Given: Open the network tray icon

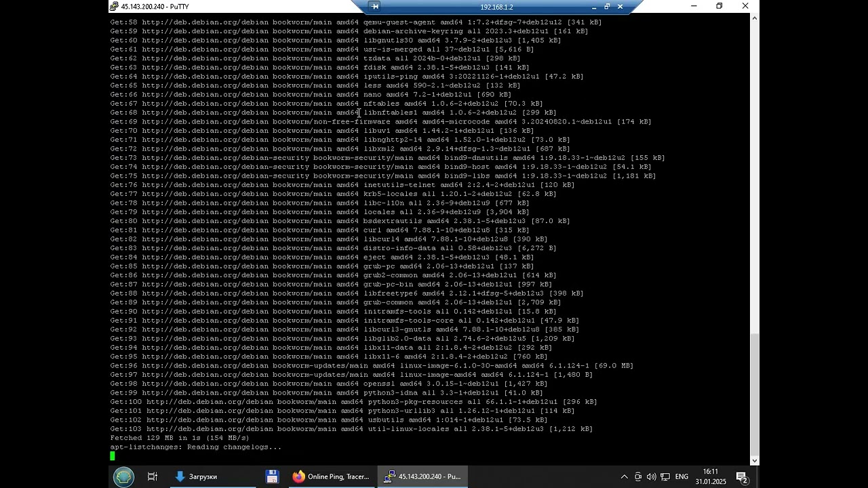Looking at the screenshot, I should point(665,477).
